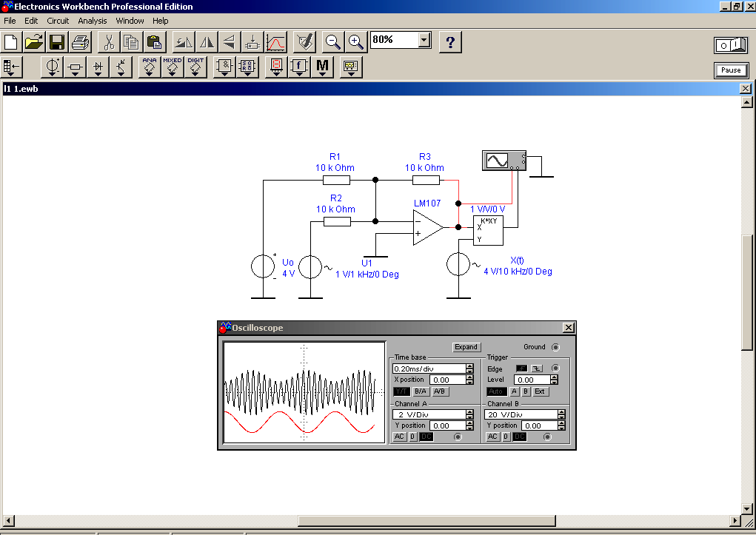Click the Zoom Out magnifier icon
The image size is (756, 535).
(332, 42)
